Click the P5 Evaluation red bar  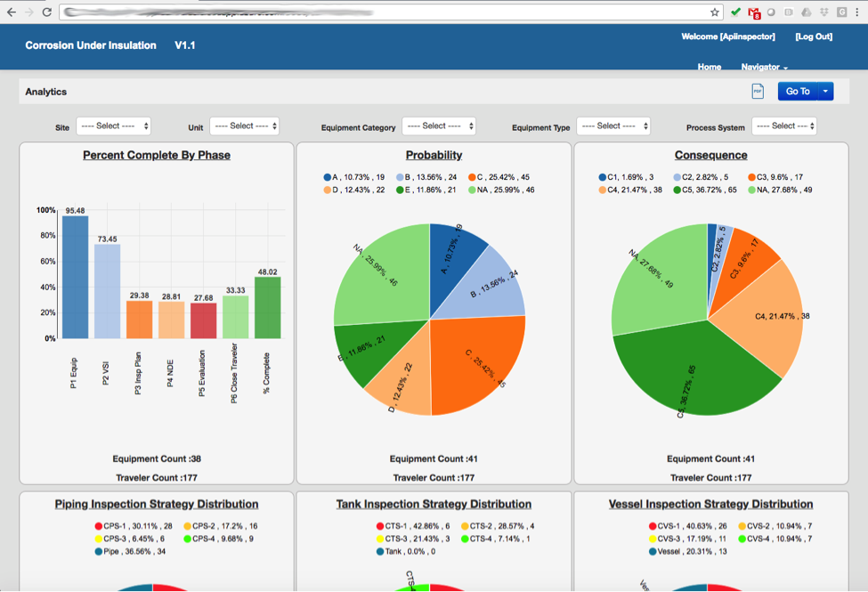pyautogui.click(x=204, y=320)
